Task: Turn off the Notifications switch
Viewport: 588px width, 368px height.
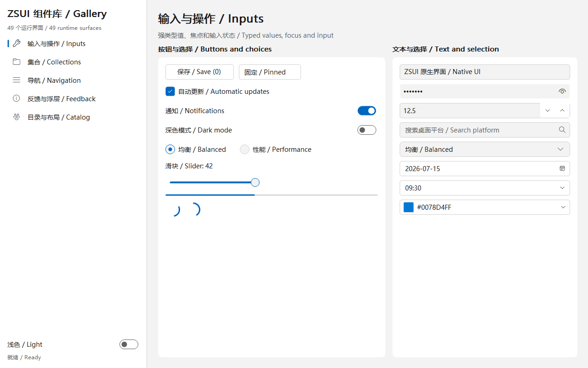Action: pos(367,110)
